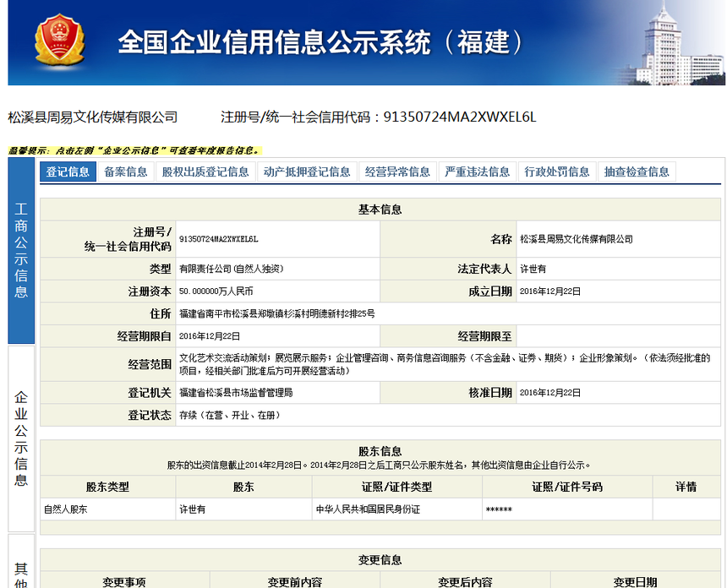Click the 法定代表人 label cell
The height and width of the screenshot is (588, 727).
click(x=448, y=269)
